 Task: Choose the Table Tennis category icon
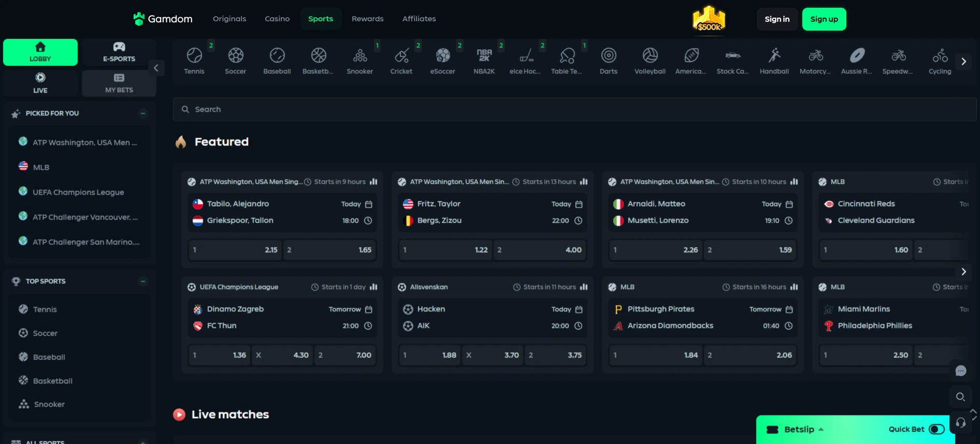(567, 55)
